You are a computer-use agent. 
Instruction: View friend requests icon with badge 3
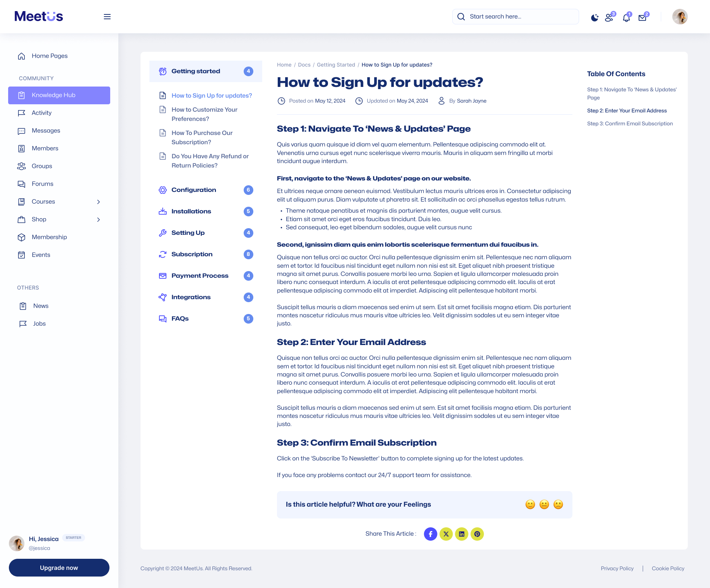[x=609, y=17]
